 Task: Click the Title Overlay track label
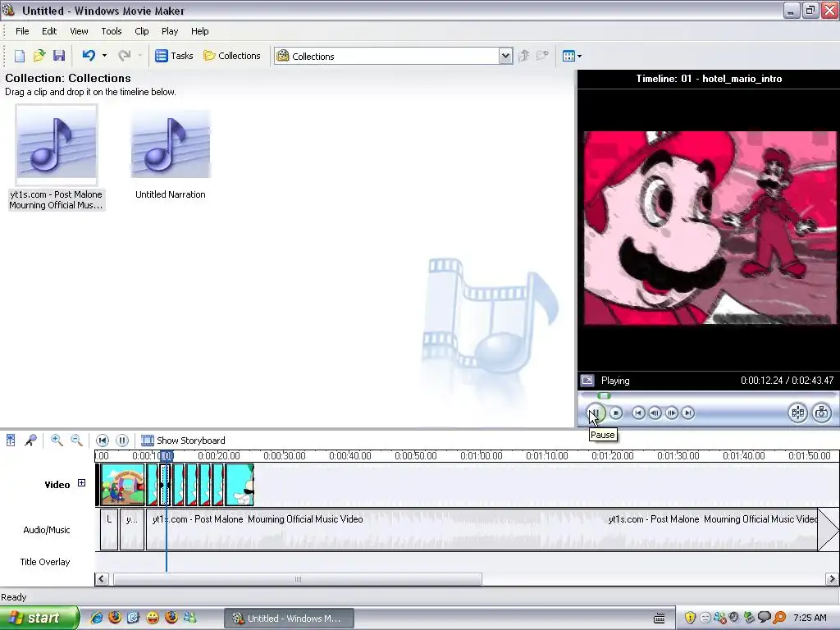[x=45, y=562]
